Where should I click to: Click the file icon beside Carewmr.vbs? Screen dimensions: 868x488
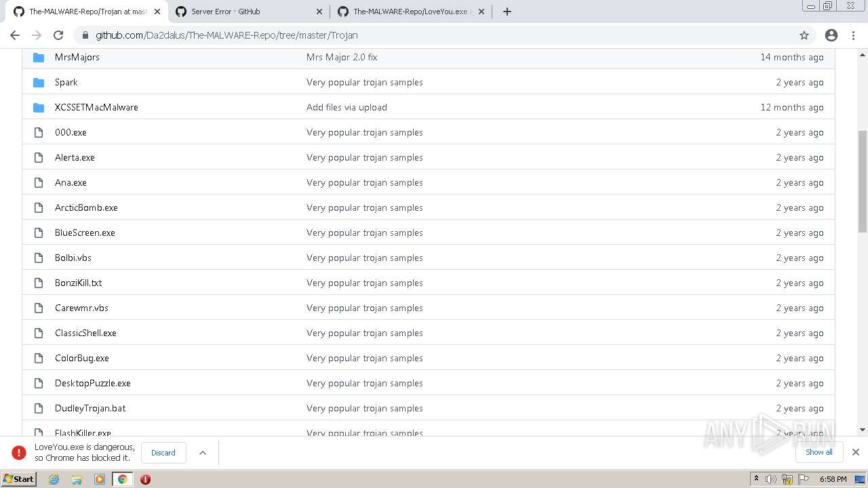pos(39,308)
